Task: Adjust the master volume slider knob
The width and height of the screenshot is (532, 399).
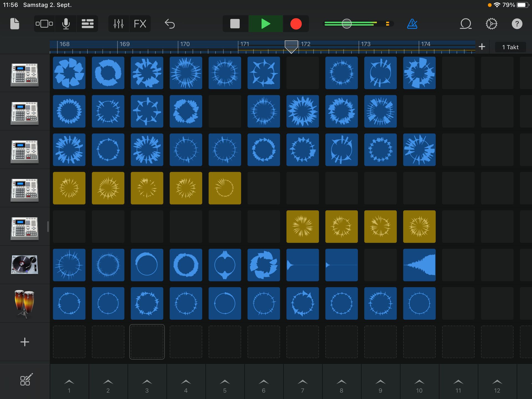Action: 347,24
